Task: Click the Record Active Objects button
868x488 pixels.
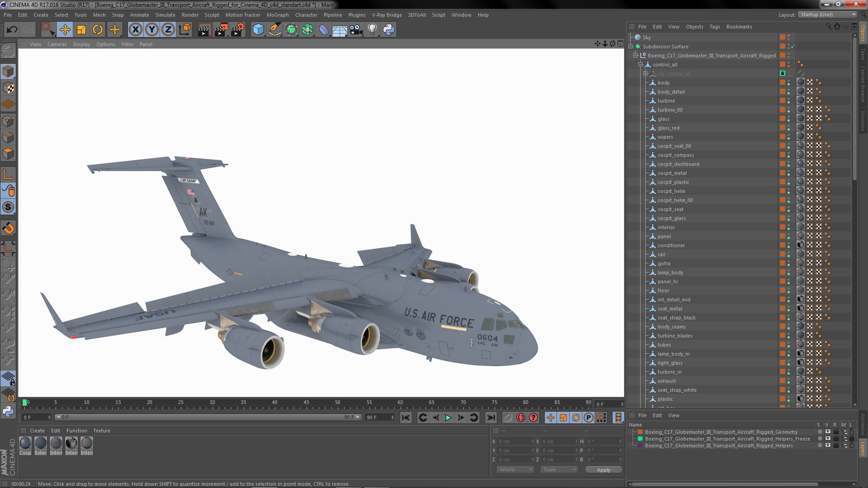Action: tap(508, 418)
